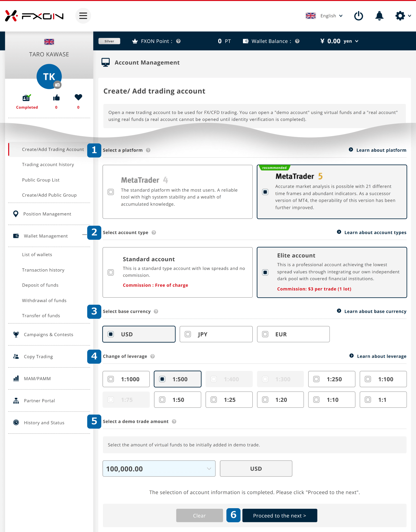Click the power logout icon

pos(359,16)
